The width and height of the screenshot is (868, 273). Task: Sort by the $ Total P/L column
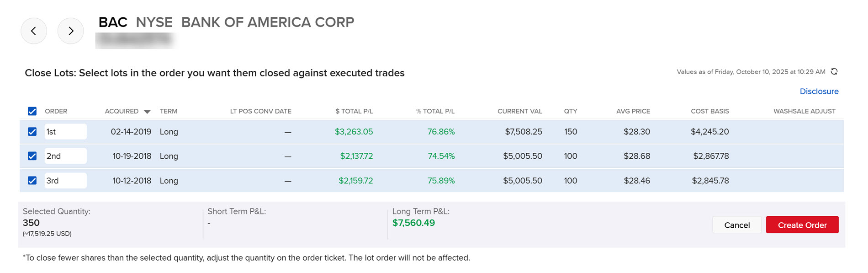(x=354, y=111)
